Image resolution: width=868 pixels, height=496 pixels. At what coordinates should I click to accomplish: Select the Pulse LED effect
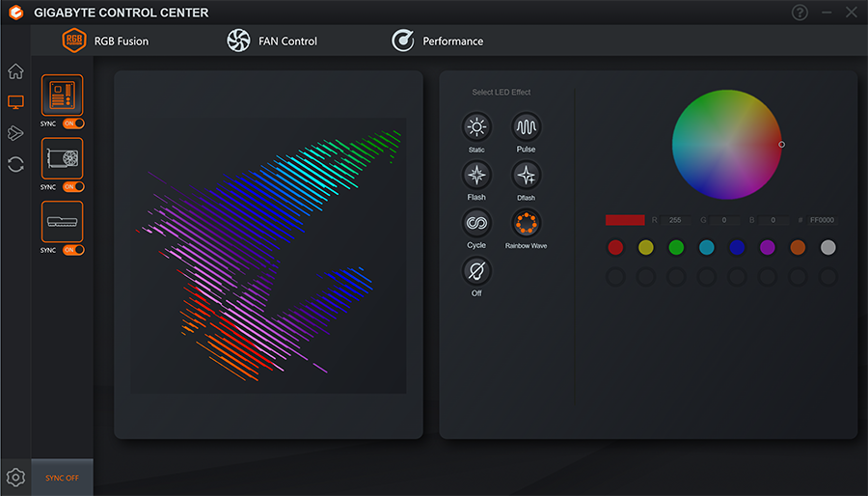pos(526,126)
